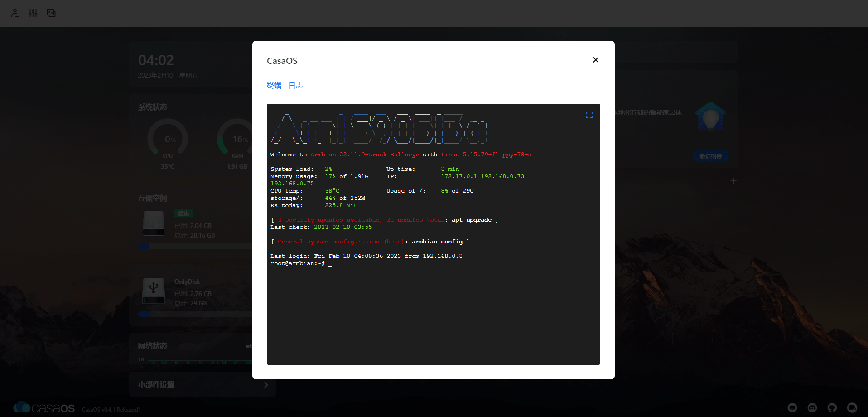Click the 系统状态 heading
The width and height of the screenshot is (868, 417).
pyautogui.click(x=153, y=107)
